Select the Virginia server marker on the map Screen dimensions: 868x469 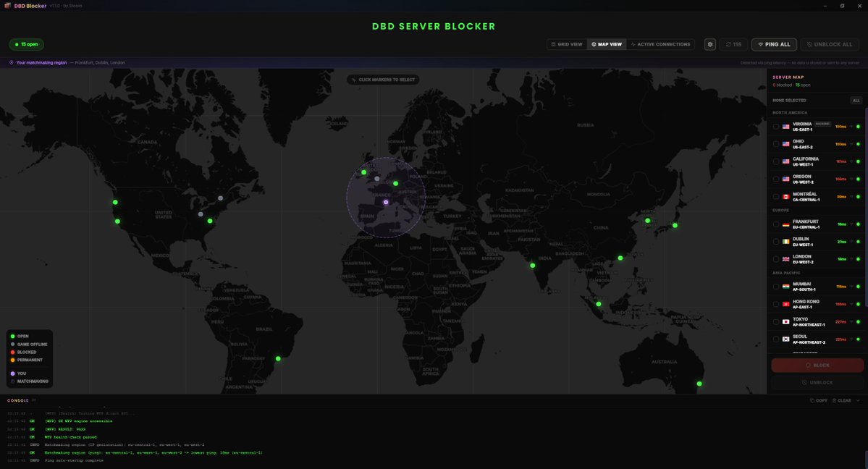(x=210, y=221)
